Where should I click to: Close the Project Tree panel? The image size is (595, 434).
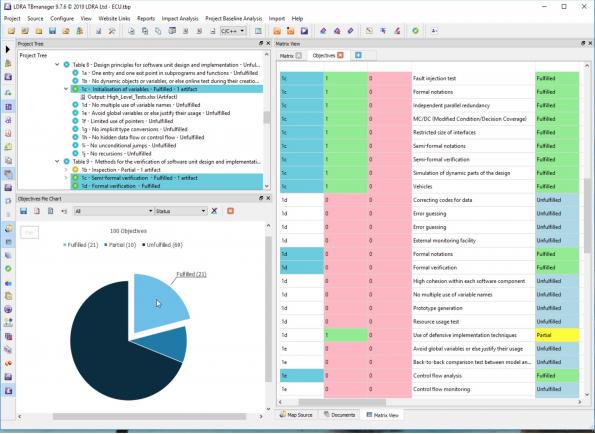[x=268, y=44]
